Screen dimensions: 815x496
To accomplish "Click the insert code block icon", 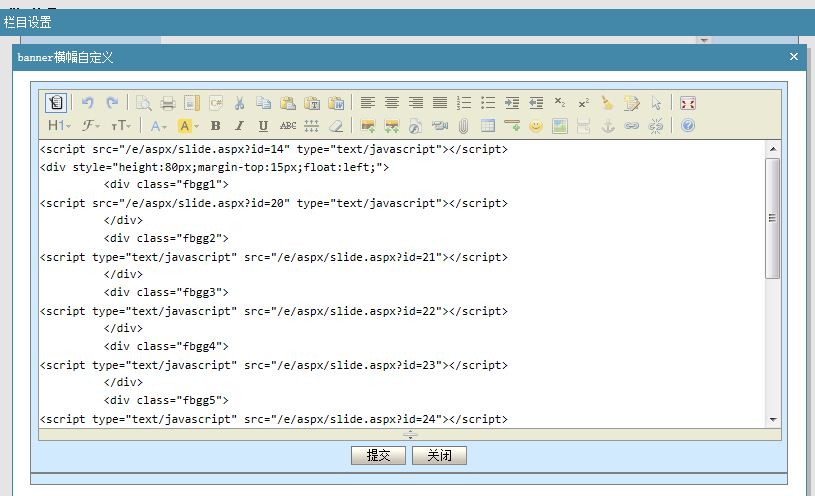I will click(x=216, y=103).
